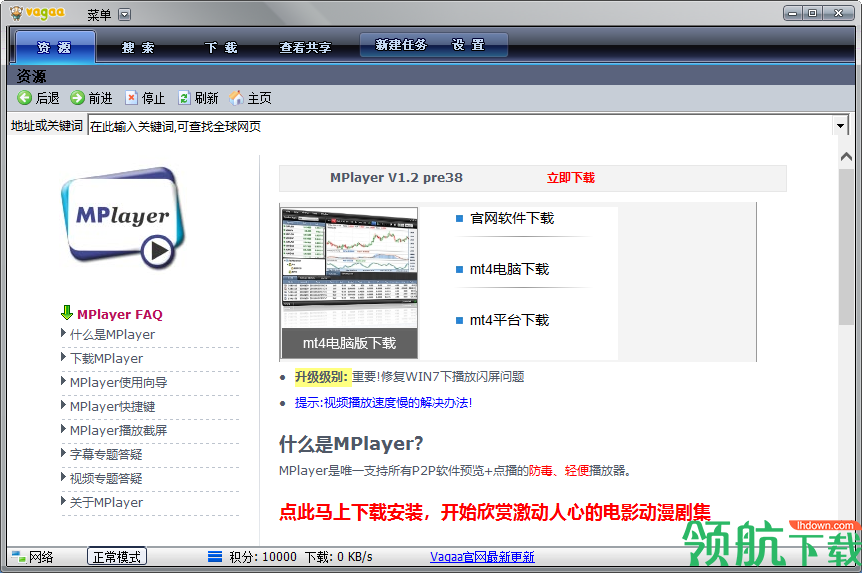Click the mt4 trading screenshot thumbnail

point(349,268)
